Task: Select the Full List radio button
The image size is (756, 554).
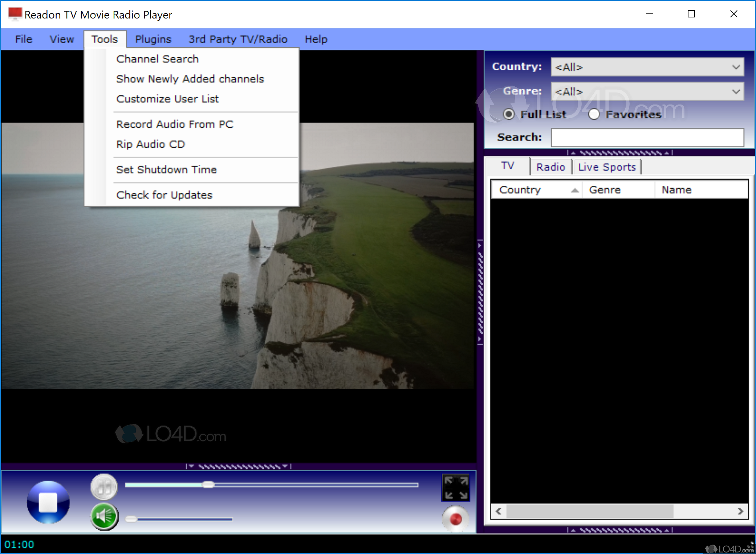Action: pyautogui.click(x=509, y=114)
